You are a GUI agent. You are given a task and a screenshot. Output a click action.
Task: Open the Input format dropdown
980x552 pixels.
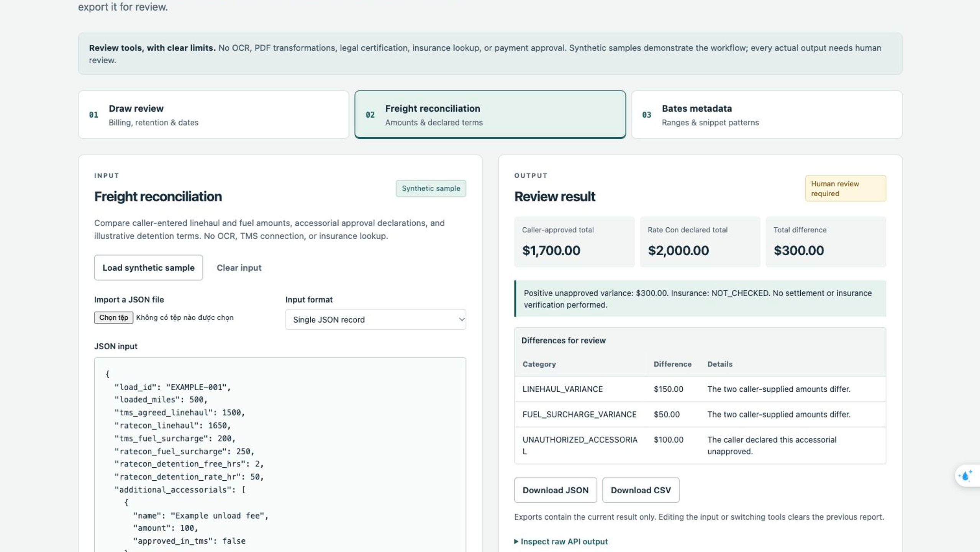pyautogui.click(x=375, y=319)
